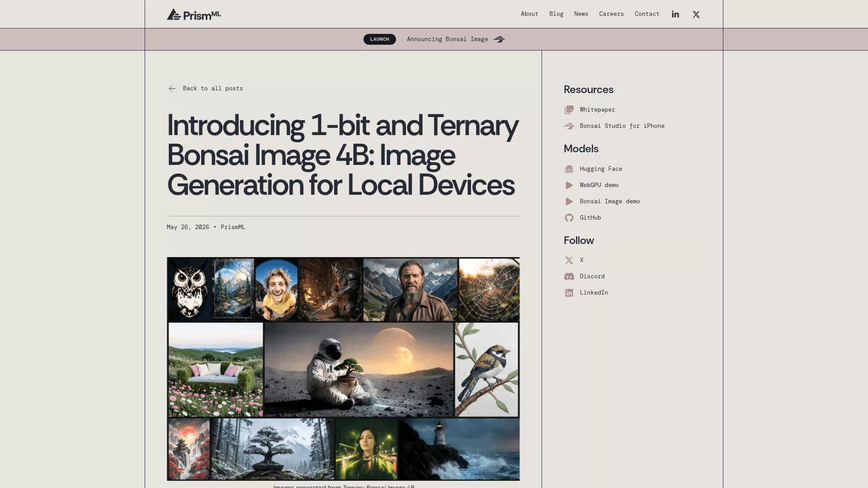Click the GitHub octocat icon
Screen dimensions: 868x488
[569, 218]
